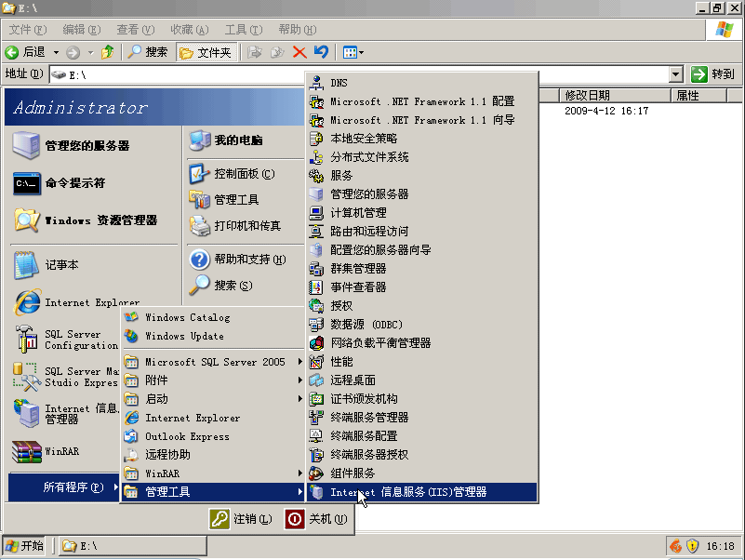This screenshot has width=745, height=560.
Task: Open 事件查看器
Action: (x=422, y=287)
